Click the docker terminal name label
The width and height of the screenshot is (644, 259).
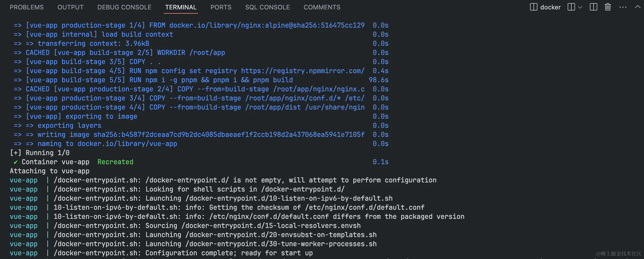click(x=551, y=7)
